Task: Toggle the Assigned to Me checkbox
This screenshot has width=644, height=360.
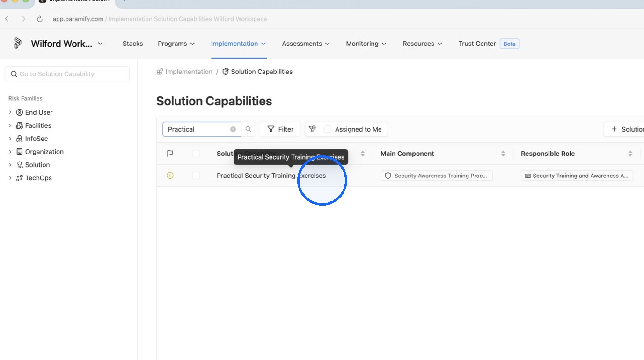Action: pyautogui.click(x=328, y=129)
